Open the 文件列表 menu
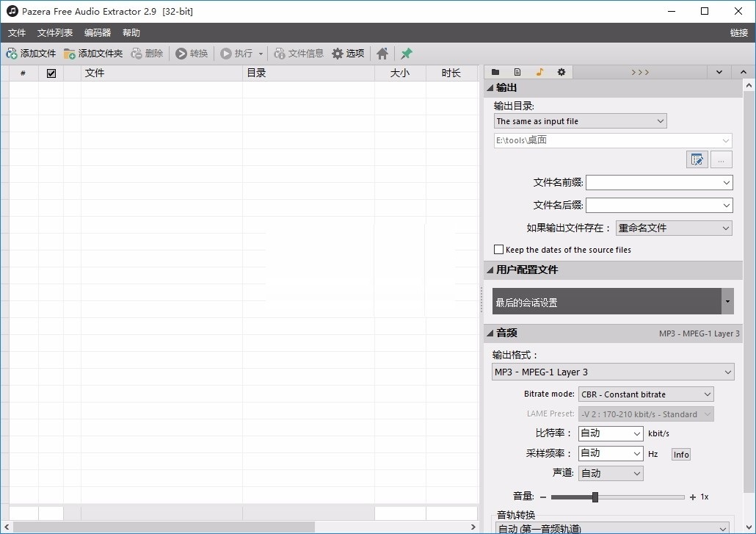 (x=54, y=32)
